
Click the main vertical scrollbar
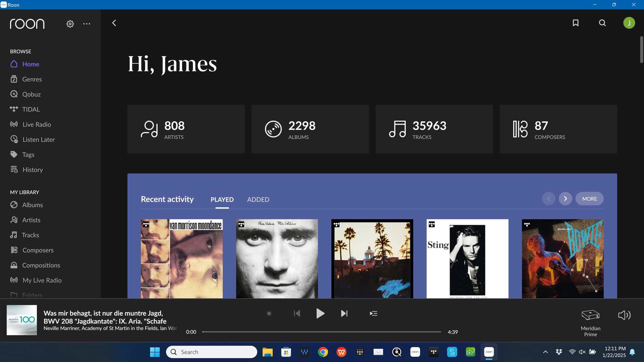tap(641, 50)
